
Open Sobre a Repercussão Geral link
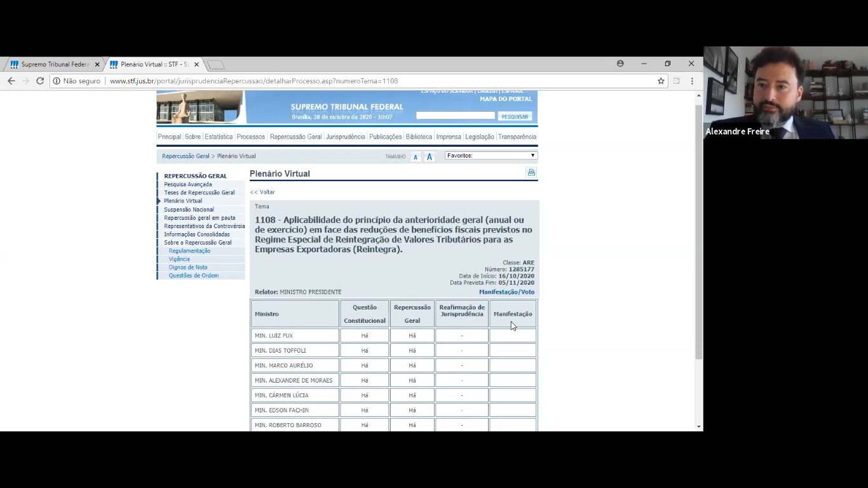pos(198,243)
